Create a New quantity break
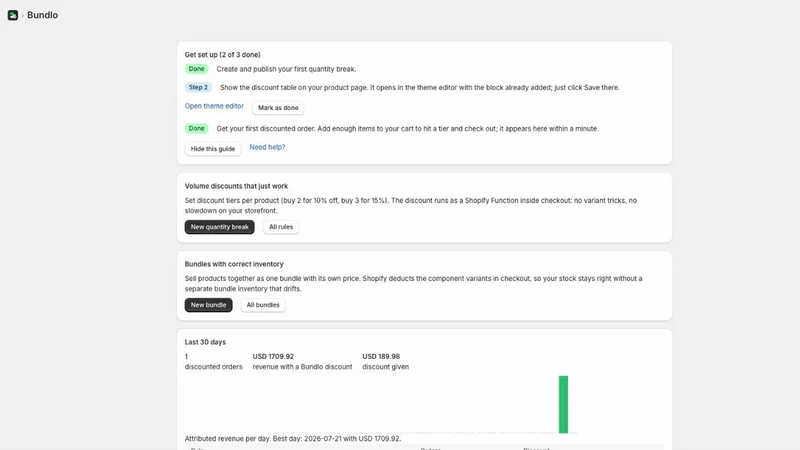This screenshot has width=800, height=450. click(219, 227)
